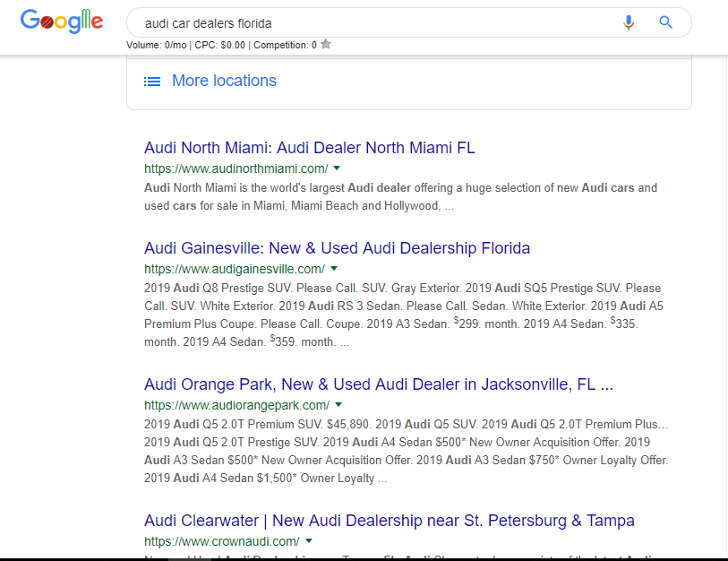
Task: Click the Google logo to go home
Action: 62,21
